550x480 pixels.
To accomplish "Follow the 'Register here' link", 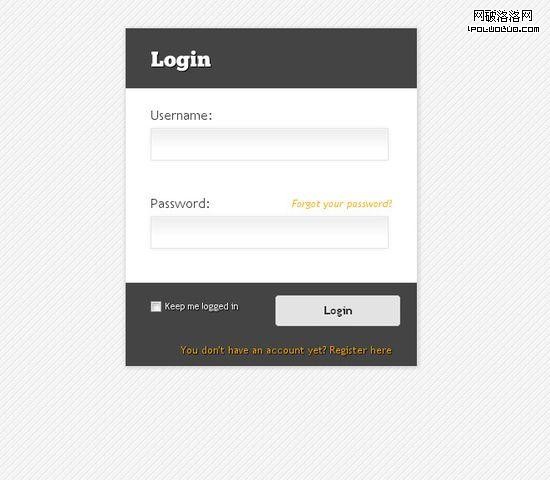I will (360, 350).
